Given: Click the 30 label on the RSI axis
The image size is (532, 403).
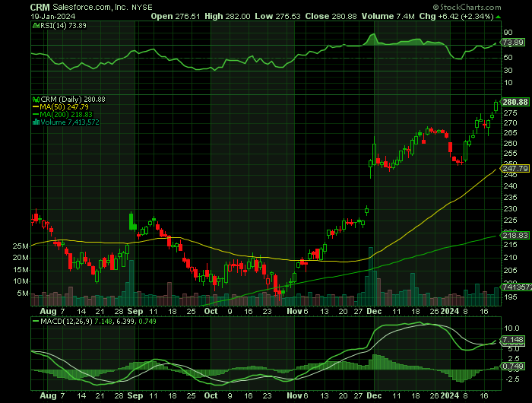Looking at the screenshot, I should pyautogui.click(x=508, y=71).
